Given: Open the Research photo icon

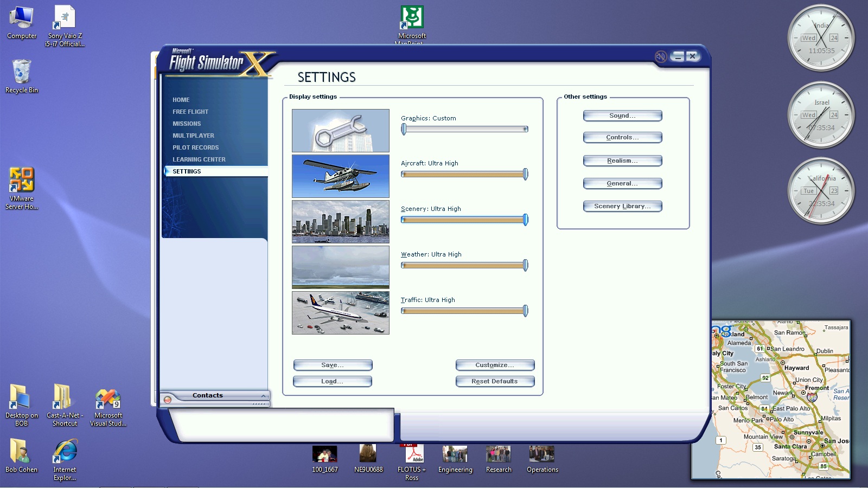Looking at the screenshot, I should pos(499,459).
